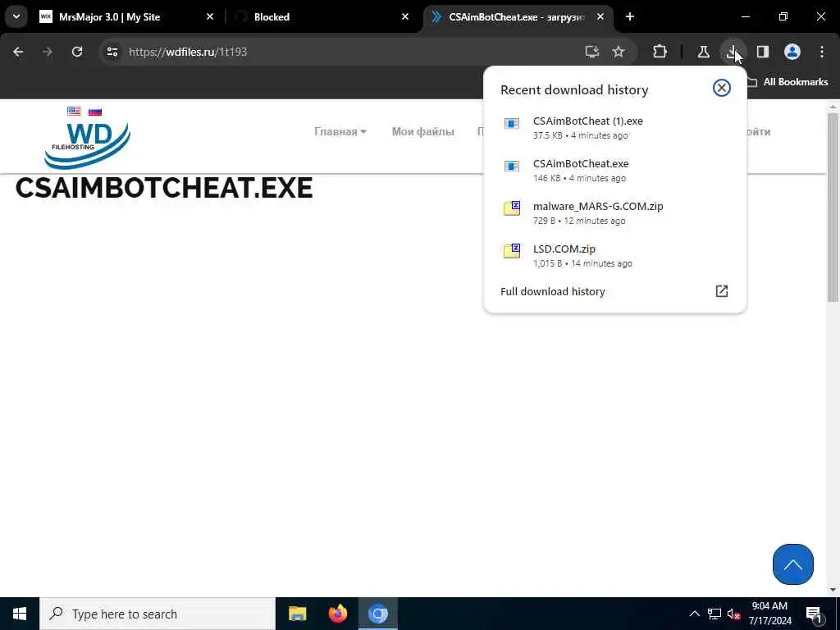Switch site language to English flag
This screenshot has width=840, height=630.
click(x=74, y=111)
